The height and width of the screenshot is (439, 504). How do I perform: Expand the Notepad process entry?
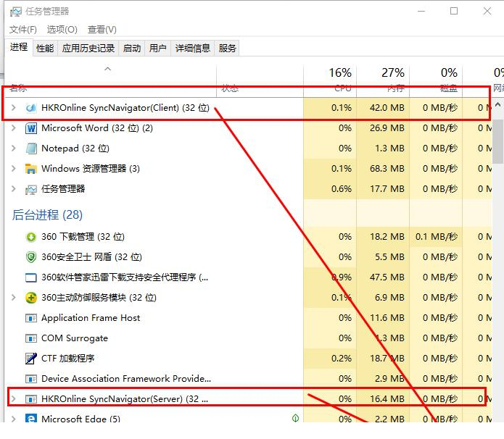(14, 148)
